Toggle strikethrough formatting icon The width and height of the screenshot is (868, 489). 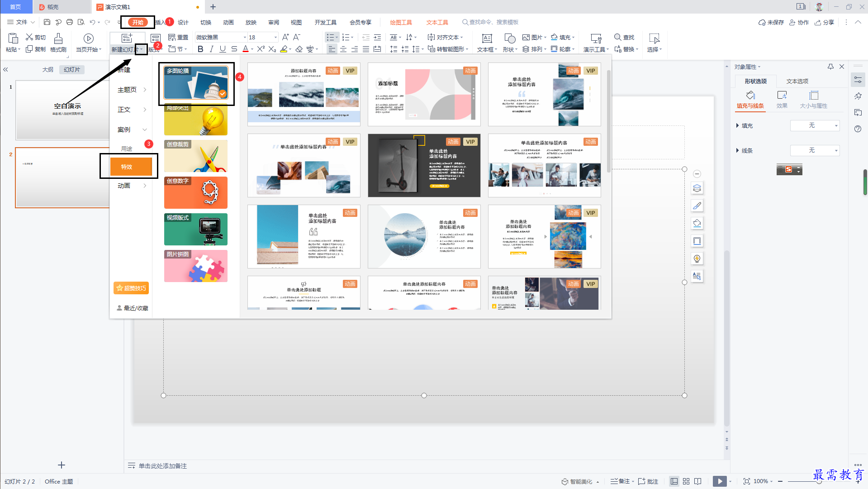pos(234,49)
